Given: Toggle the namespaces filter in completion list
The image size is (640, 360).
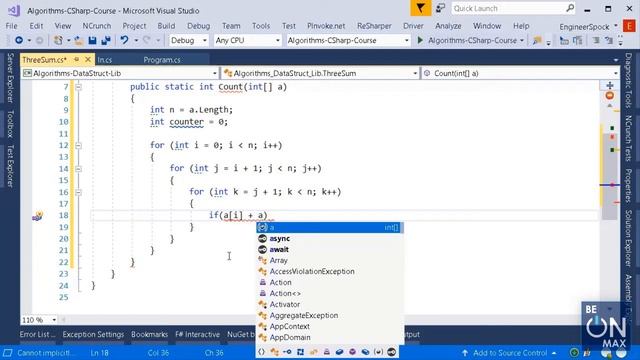Looking at the screenshot, I should pos(261,352).
